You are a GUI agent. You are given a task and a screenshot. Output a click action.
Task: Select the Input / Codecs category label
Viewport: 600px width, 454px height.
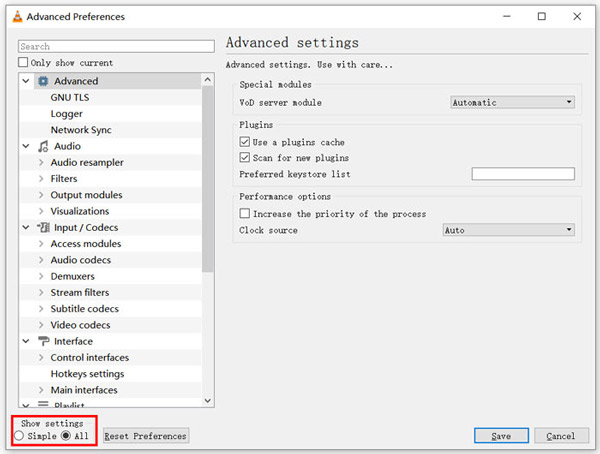86,227
